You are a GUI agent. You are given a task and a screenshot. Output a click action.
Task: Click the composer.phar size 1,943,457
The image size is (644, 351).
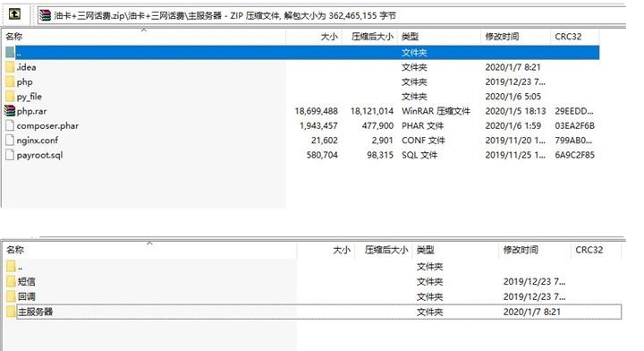tap(318, 125)
